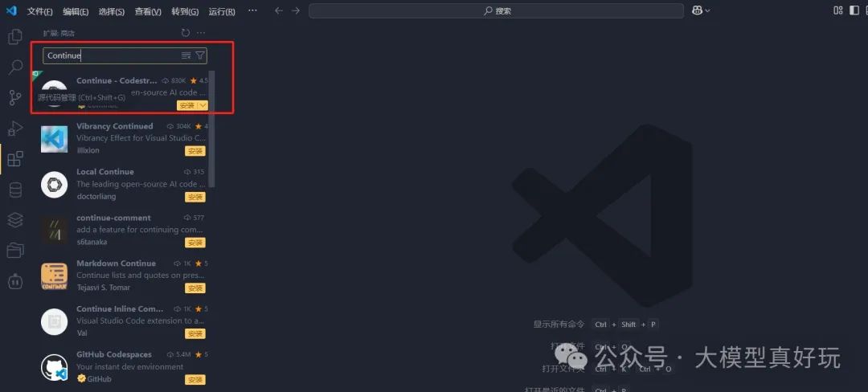Screen dimensions: 868x392
Task: Select the Markdown Continue title
Action: (117, 263)
